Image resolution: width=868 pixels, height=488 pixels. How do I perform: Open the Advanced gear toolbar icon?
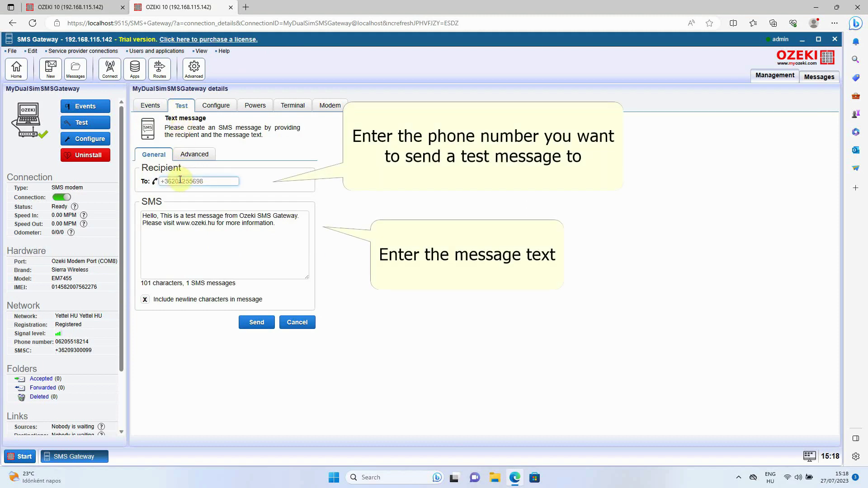(194, 69)
